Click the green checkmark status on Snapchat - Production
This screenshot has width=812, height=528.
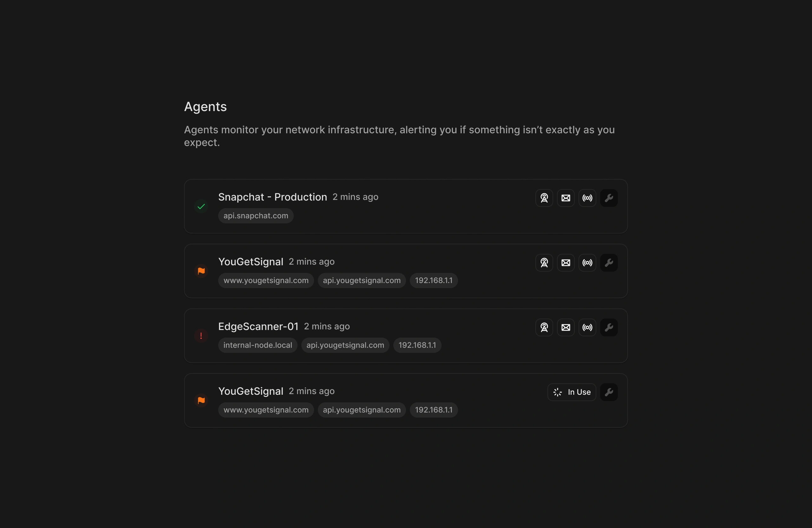[x=201, y=206]
